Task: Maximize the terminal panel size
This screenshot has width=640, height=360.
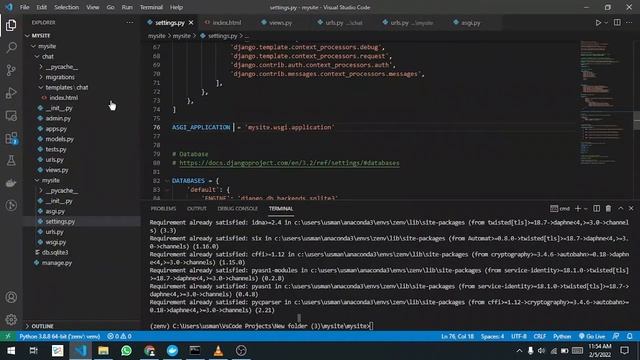Action: 620,209
